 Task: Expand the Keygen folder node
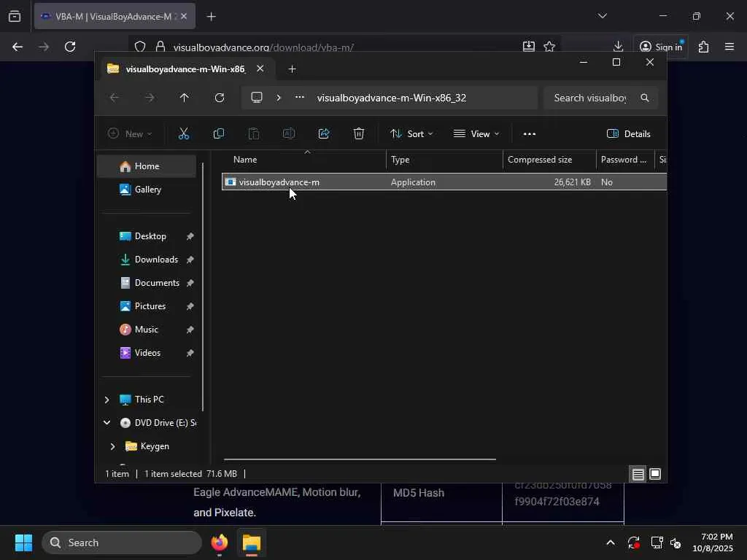point(112,446)
